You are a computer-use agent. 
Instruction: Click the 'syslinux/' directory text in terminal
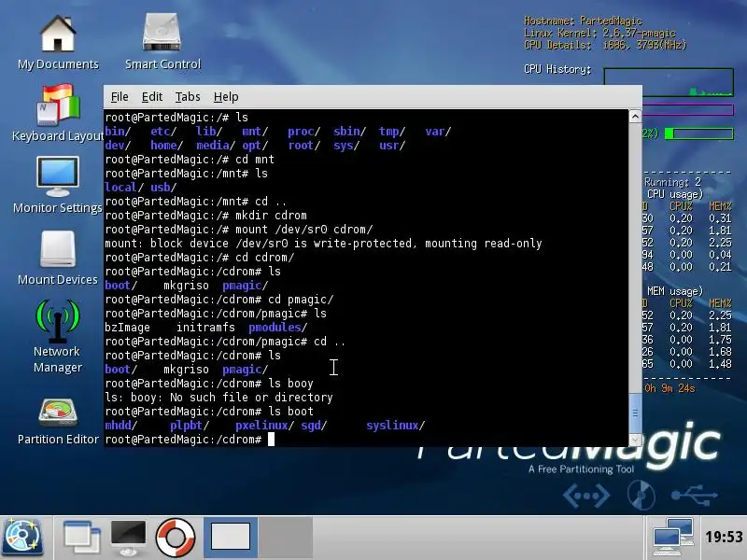pyautogui.click(x=395, y=426)
